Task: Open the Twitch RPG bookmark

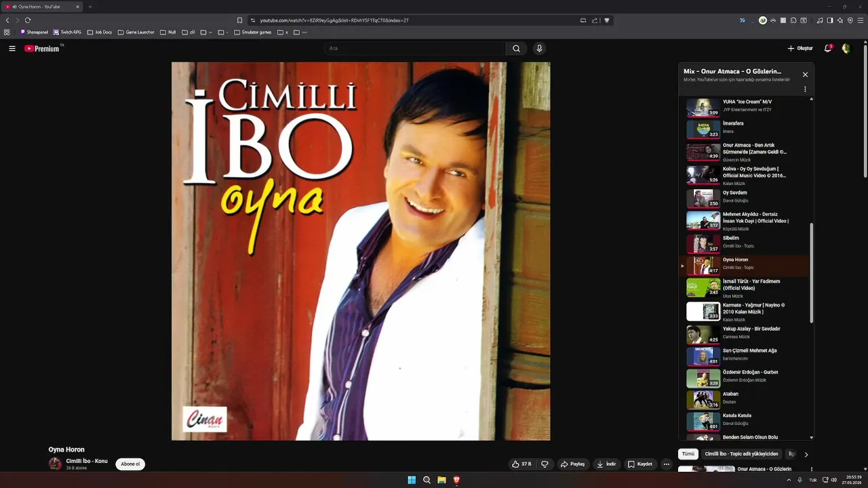Action: 67,32
